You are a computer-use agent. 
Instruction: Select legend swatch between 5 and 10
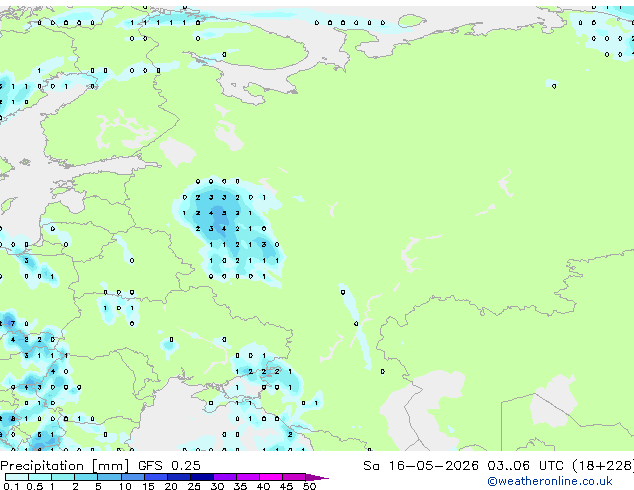[x=109, y=477]
